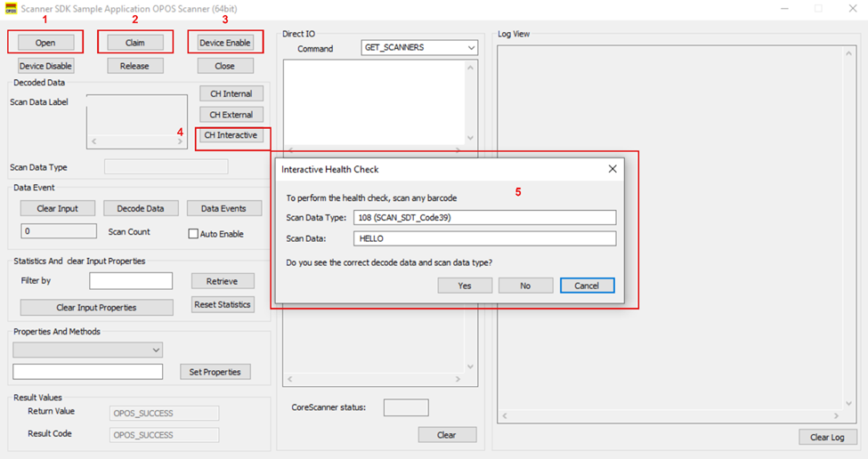Click Direct IO lower box scroll right arrow

458,379
